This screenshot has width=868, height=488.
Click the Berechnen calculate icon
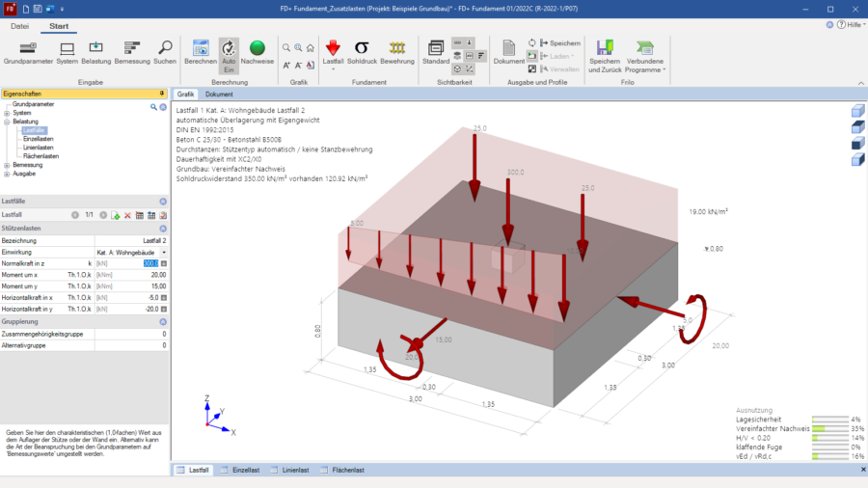[201, 52]
